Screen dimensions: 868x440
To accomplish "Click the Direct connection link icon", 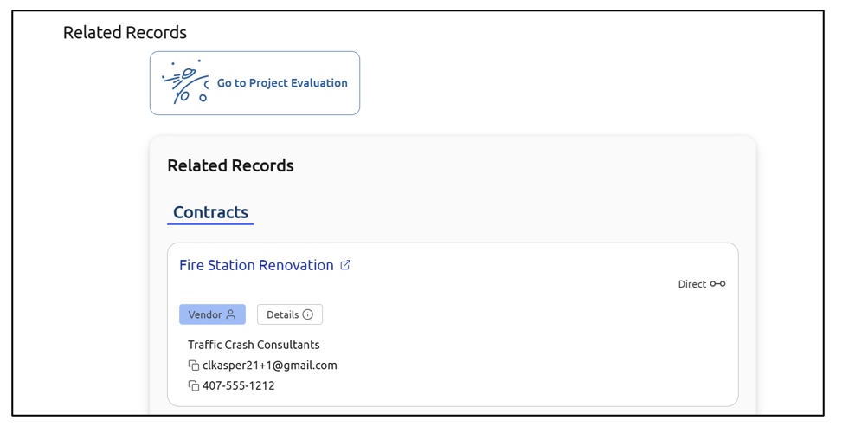I will (717, 284).
